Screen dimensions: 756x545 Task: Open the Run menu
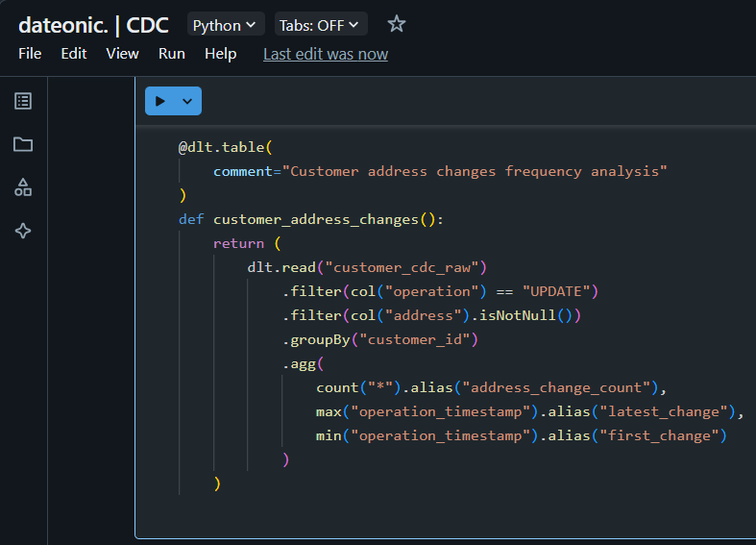pyautogui.click(x=172, y=54)
